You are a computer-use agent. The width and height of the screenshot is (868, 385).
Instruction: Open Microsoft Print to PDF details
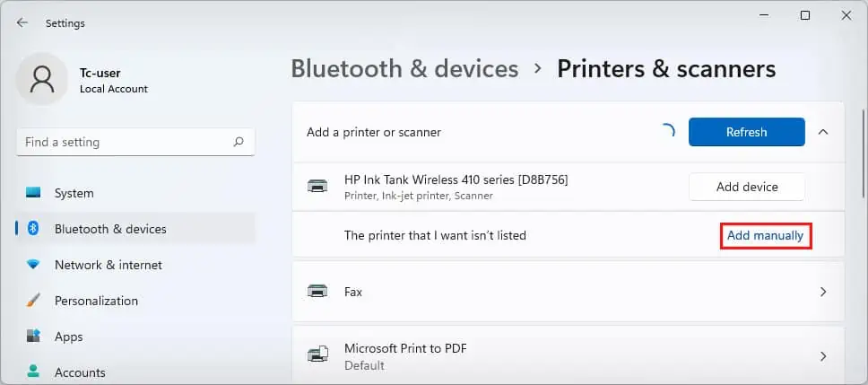(823, 356)
